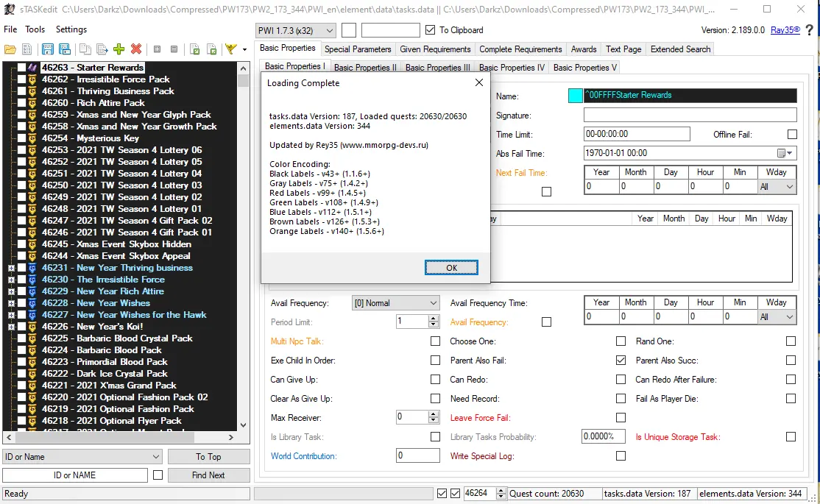Open the Wday All dropdown for Avail Frequency Time
The height and width of the screenshot is (504, 820).
776,317
